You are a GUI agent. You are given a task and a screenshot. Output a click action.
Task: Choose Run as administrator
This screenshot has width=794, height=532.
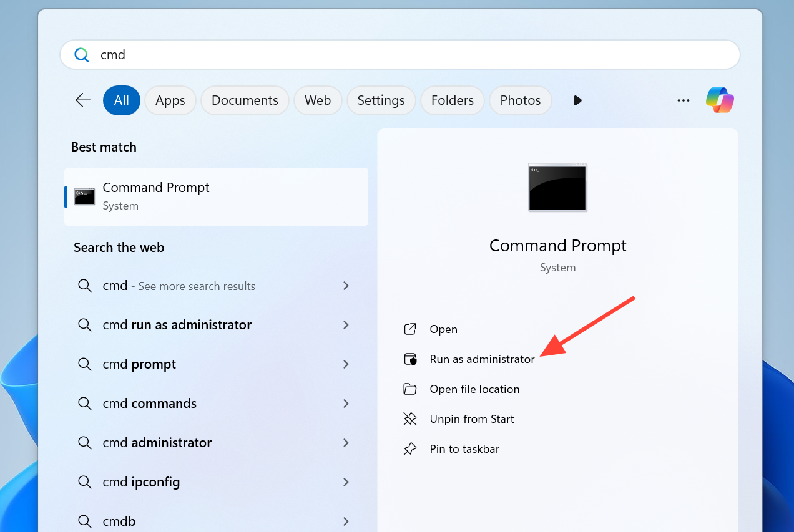tap(482, 359)
